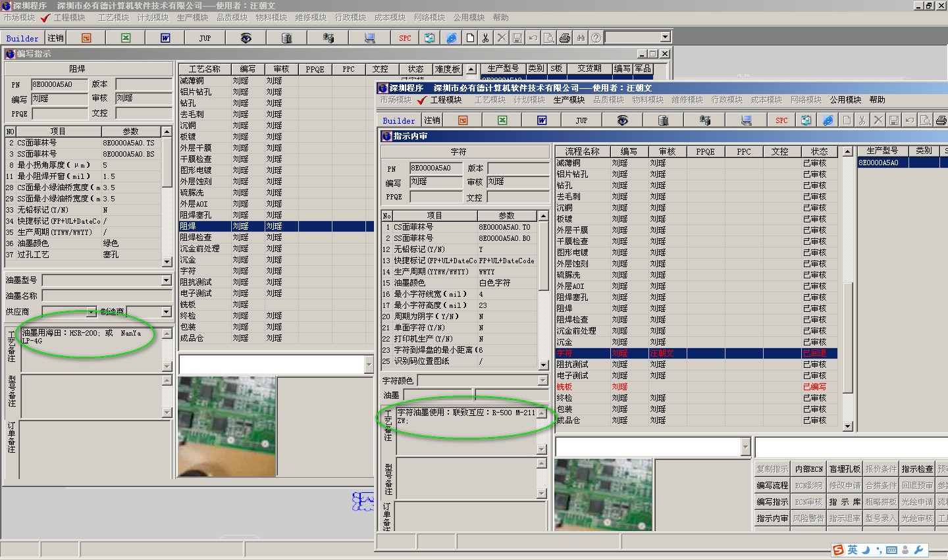Screen dimensions: 948x560
Task: Click the 内部ECN button
Action: pyautogui.click(x=808, y=469)
